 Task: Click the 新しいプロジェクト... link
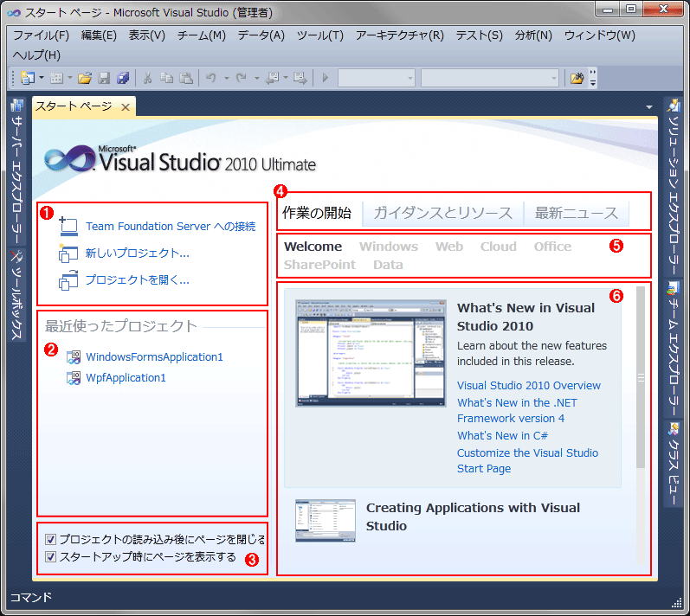(x=138, y=253)
